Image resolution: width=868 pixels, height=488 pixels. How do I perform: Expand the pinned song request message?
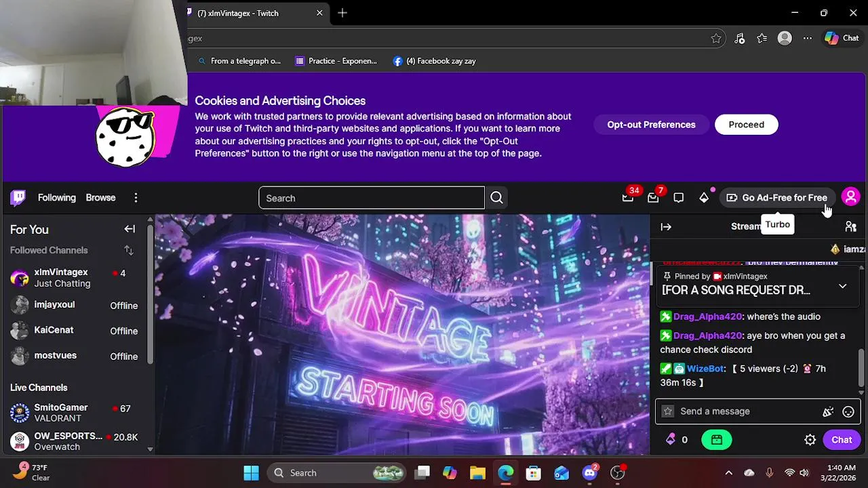pos(842,287)
